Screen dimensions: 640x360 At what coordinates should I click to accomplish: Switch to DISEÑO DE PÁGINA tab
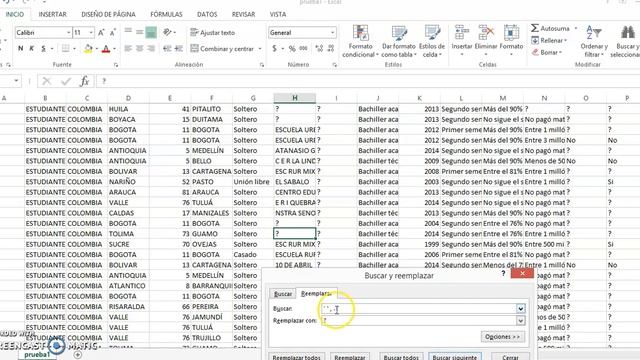coord(108,14)
